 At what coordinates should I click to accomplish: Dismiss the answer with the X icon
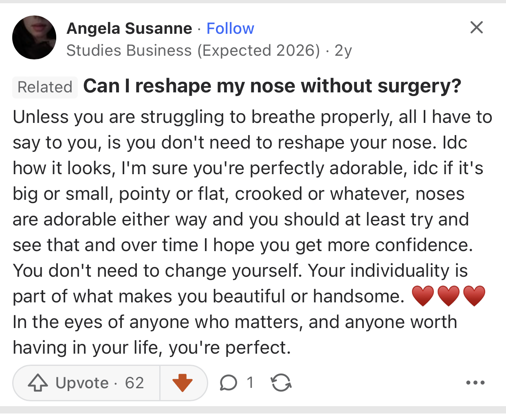coord(476,27)
